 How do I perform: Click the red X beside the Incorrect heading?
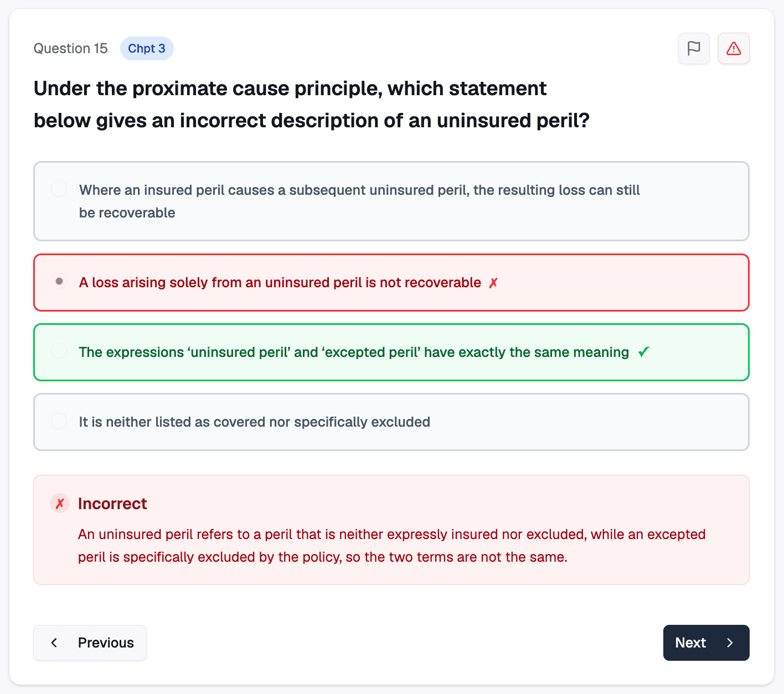(x=59, y=503)
